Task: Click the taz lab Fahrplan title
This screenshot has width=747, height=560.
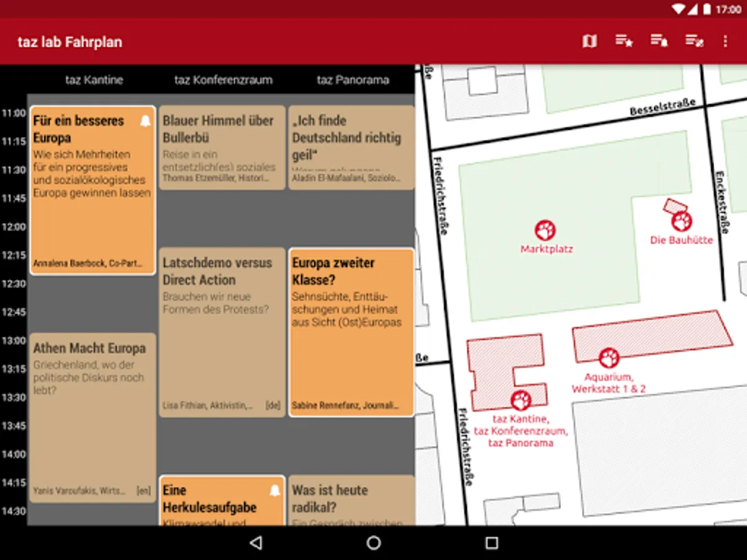Action: coord(70,42)
